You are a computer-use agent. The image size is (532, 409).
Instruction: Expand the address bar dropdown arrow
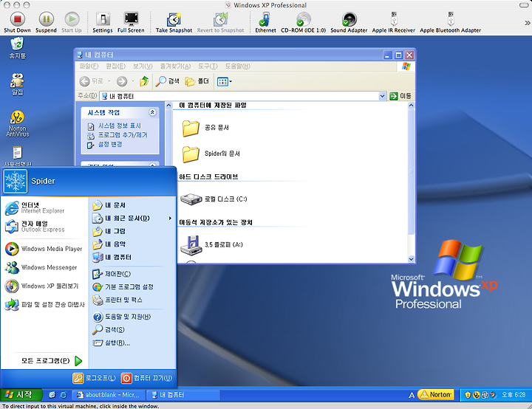383,96
